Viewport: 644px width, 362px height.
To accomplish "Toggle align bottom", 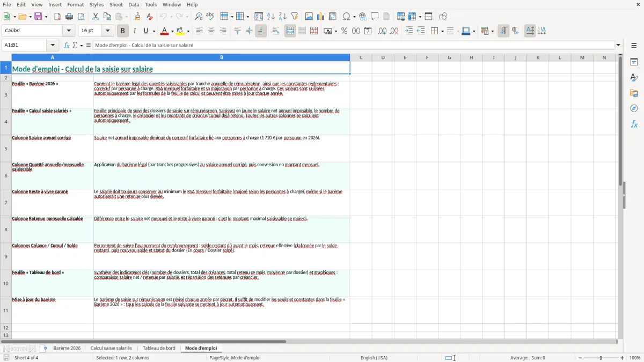I will click(261, 31).
